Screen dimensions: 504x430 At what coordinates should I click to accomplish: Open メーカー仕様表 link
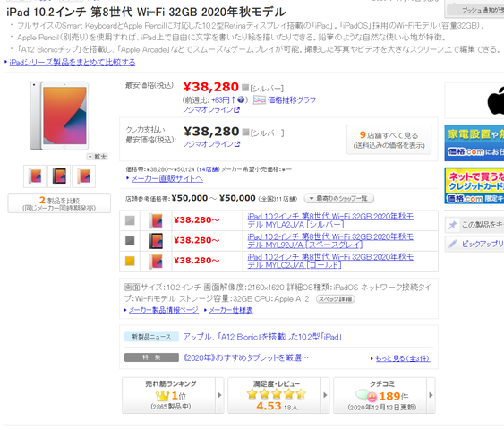pyautogui.click(x=231, y=310)
